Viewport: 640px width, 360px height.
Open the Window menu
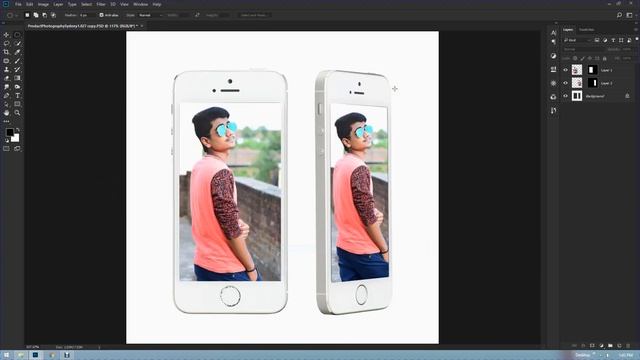[140, 4]
